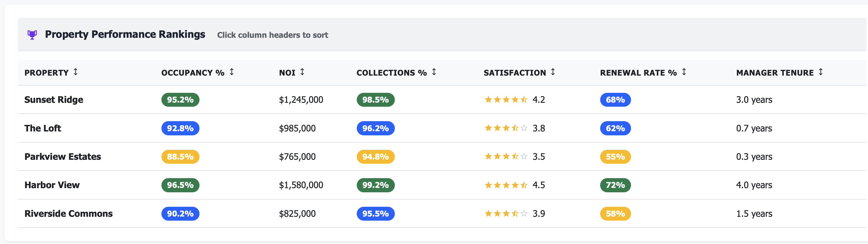Select the Sunset Ridge property name
This screenshot has width=868, height=244.
point(54,100)
